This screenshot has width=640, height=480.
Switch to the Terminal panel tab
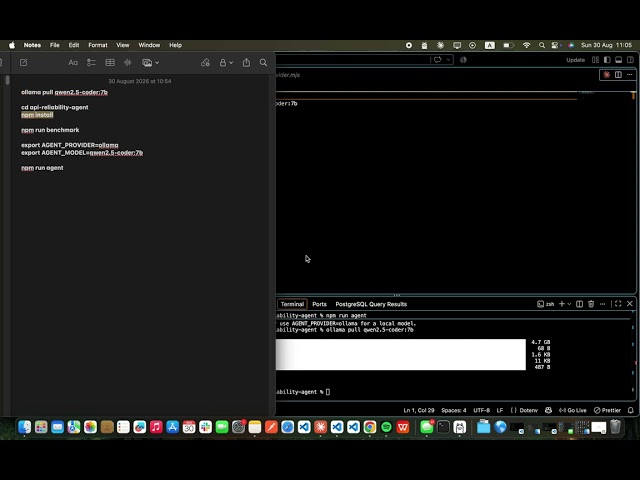[292, 304]
